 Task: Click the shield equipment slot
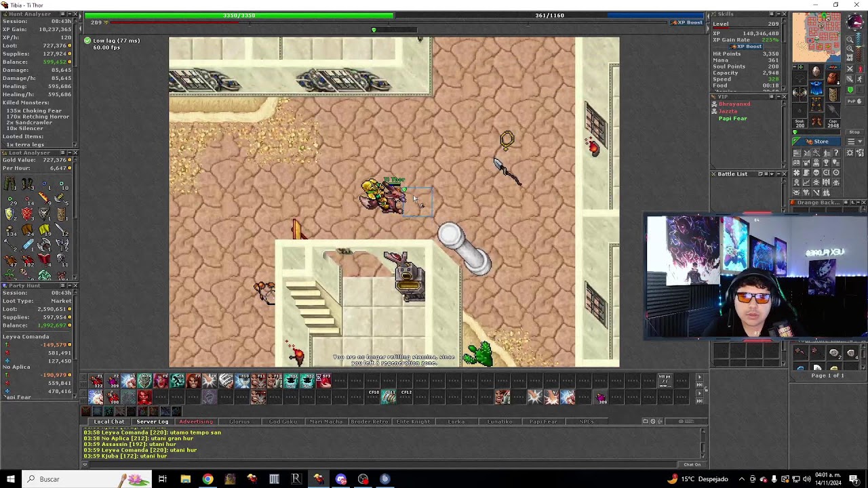pyautogui.click(x=833, y=94)
